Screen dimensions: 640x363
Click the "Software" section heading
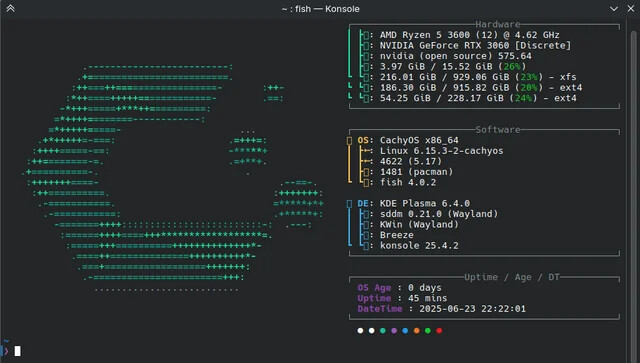498,130
